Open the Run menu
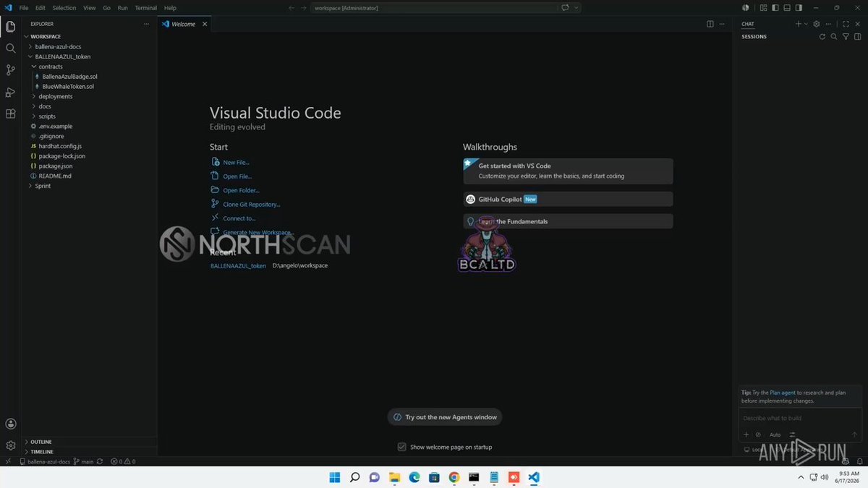The width and height of the screenshot is (868, 488). pyautogui.click(x=122, y=7)
